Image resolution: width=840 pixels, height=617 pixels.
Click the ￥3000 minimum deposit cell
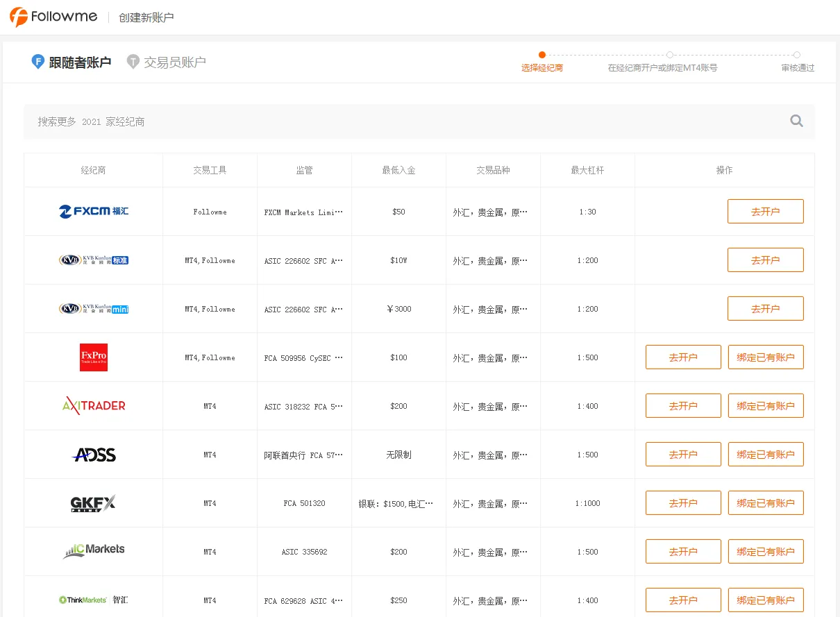pos(398,309)
